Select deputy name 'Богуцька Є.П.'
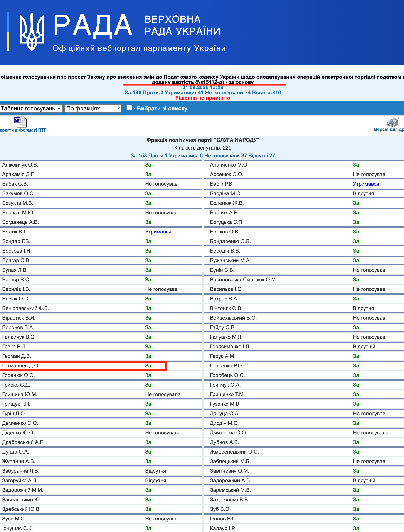404x532 pixels. 227,222
